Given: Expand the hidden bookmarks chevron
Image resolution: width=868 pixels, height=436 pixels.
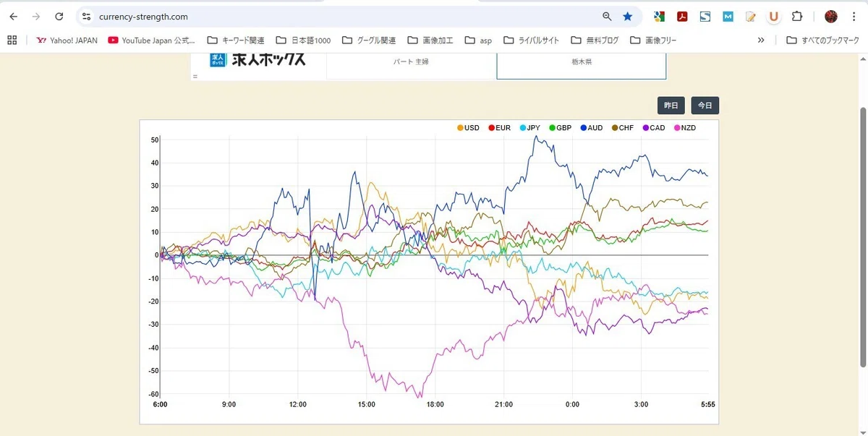Looking at the screenshot, I should coord(761,40).
